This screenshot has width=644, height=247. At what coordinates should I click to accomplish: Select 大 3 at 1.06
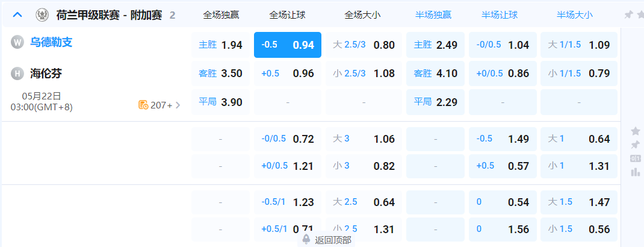click(364, 139)
